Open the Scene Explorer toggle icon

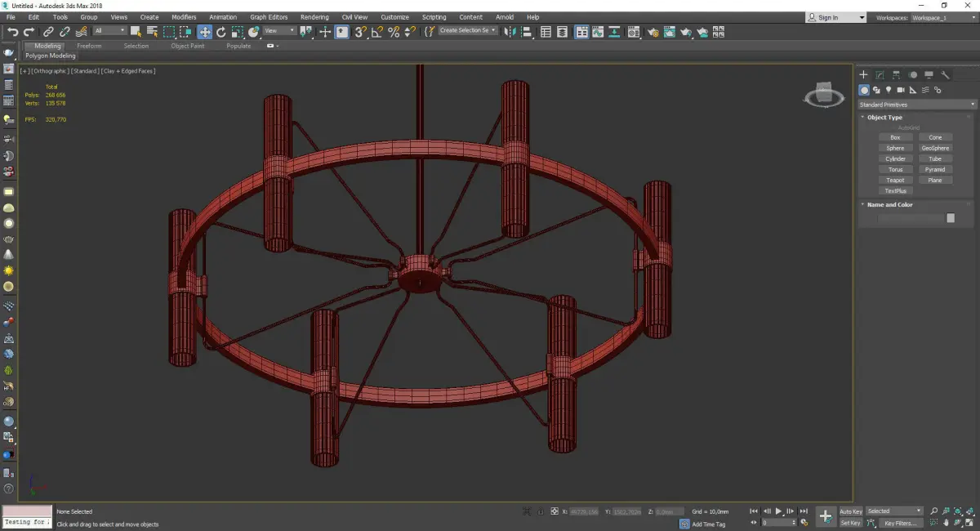[x=546, y=32]
